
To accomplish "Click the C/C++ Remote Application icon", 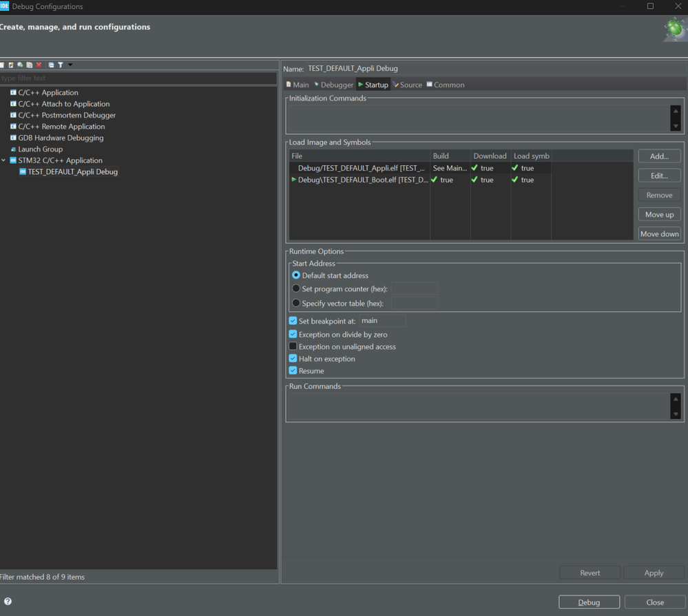I will (x=13, y=126).
